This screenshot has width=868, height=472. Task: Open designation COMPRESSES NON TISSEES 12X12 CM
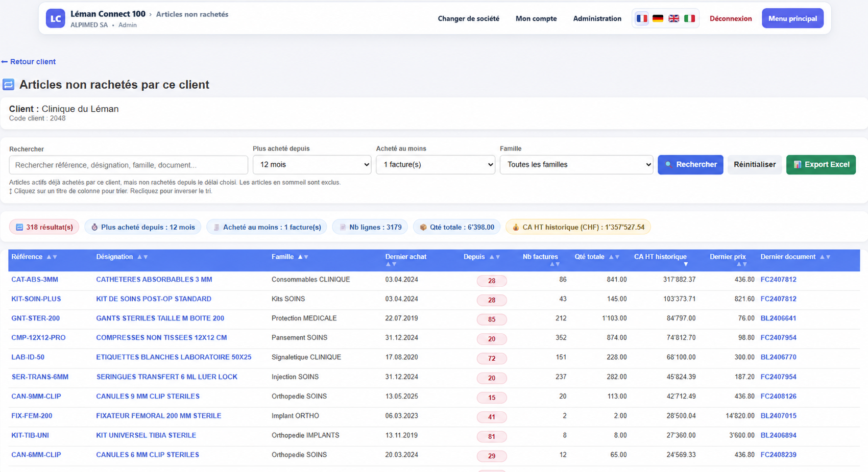[161, 338]
